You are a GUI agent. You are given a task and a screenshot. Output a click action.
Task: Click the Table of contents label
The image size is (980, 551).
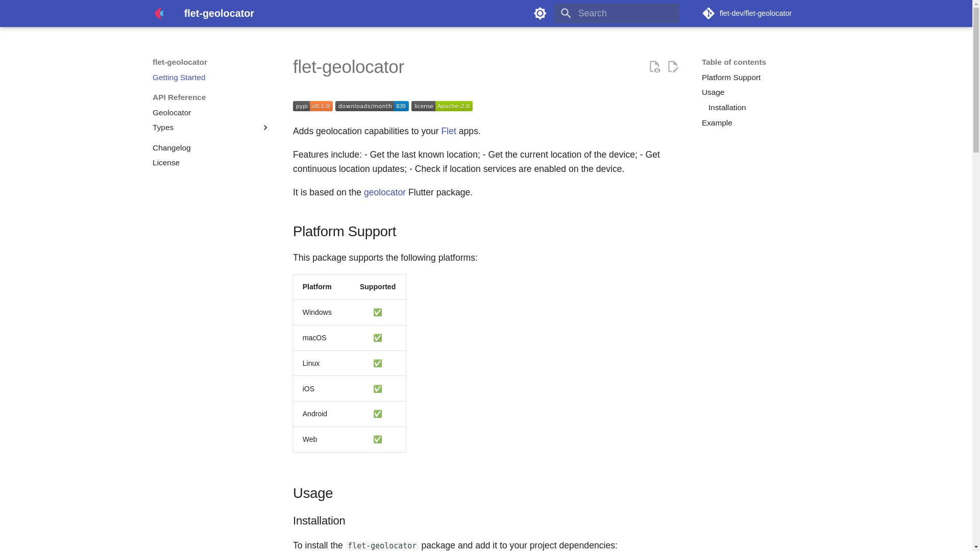733,62
